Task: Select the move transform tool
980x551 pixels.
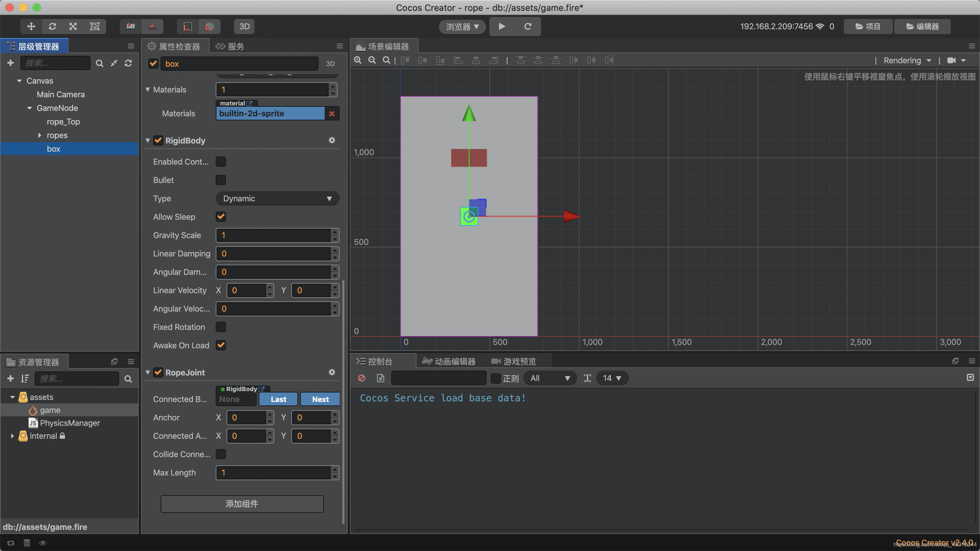Action: (x=31, y=26)
